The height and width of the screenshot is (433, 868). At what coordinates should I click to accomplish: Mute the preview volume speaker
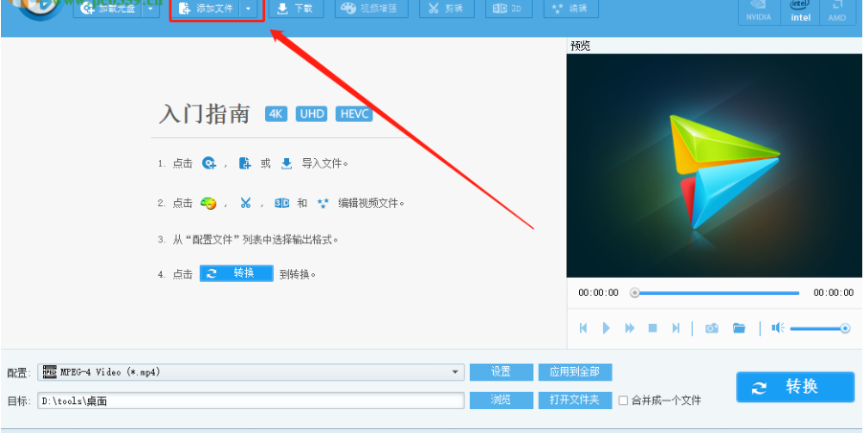click(x=778, y=329)
